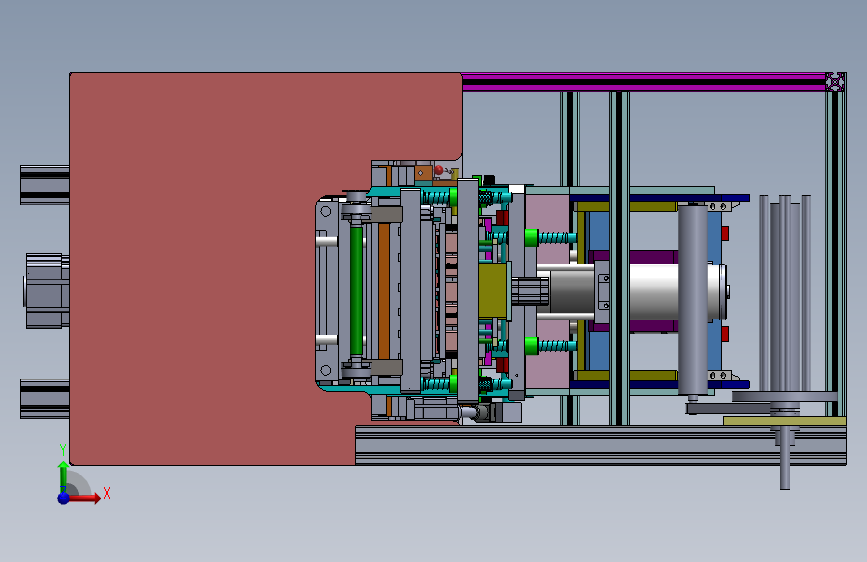The image size is (867, 562).
Task: Select the hexagonal motor on the left edge
Action: tap(46, 290)
